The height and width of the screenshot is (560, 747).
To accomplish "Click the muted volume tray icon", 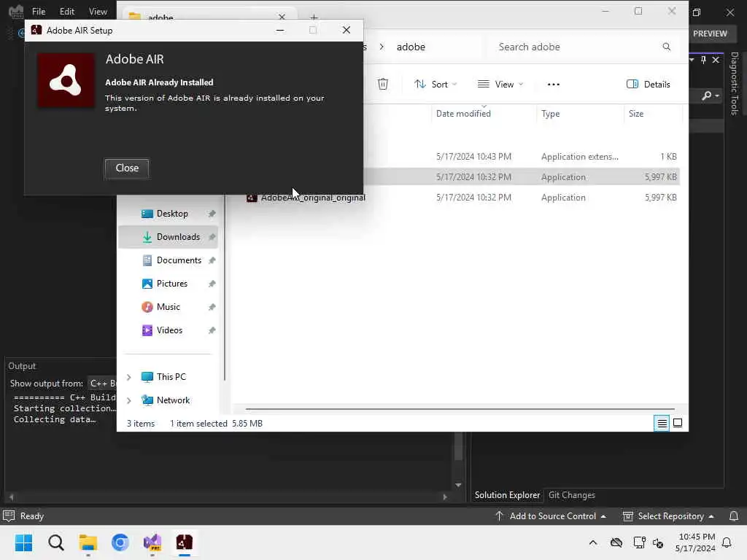I will [659, 542].
